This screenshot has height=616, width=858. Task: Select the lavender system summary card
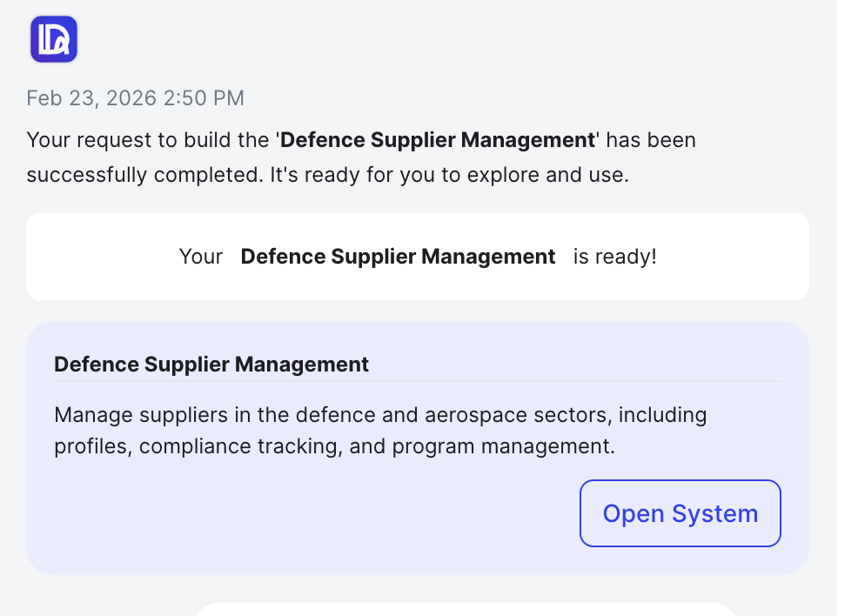click(418, 446)
